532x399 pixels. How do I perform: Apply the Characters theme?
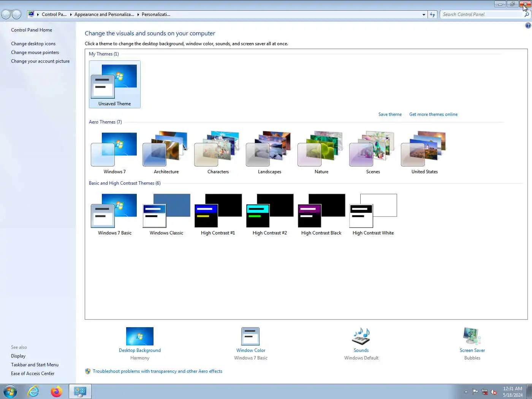pyautogui.click(x=218, y=152)
